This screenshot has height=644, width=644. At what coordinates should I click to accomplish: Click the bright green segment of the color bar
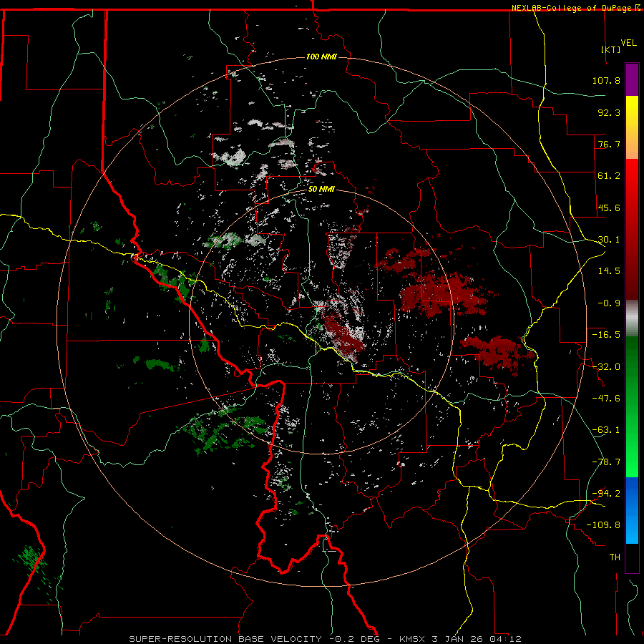pos(632,406)
